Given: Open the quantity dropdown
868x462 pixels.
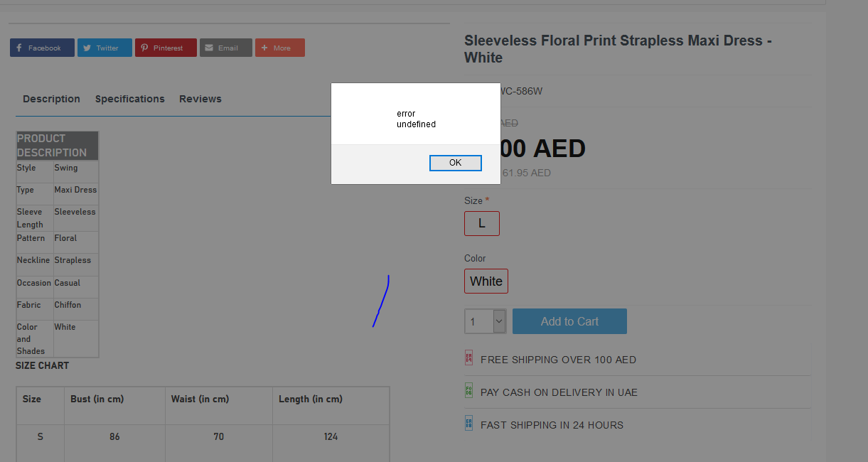Looking at the screenshot, I should [486, 321].
